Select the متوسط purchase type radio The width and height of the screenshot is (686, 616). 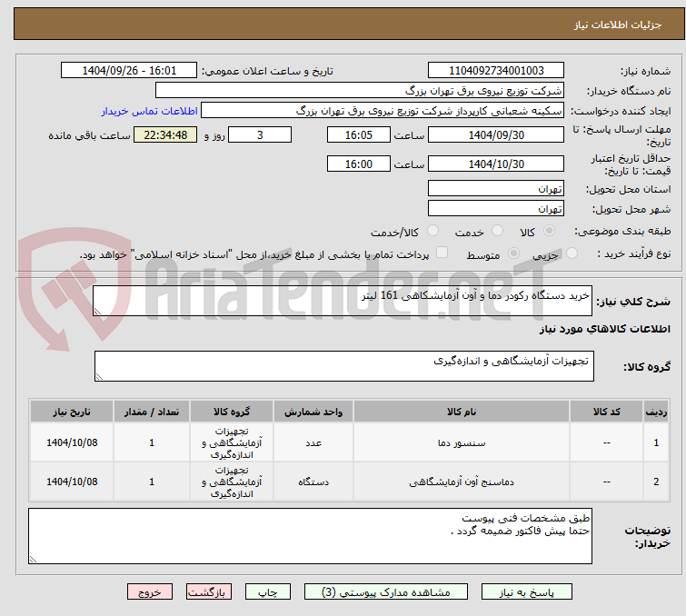(513, 253)
